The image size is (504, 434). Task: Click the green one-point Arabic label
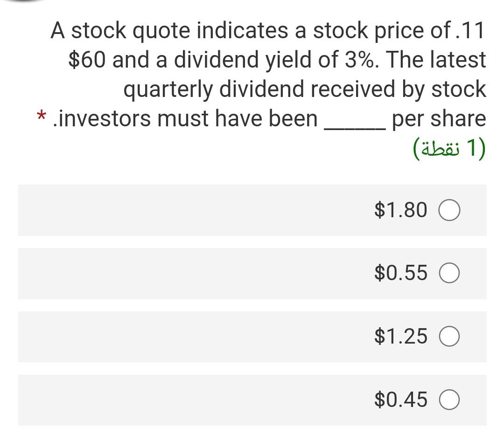coord(449,149)
